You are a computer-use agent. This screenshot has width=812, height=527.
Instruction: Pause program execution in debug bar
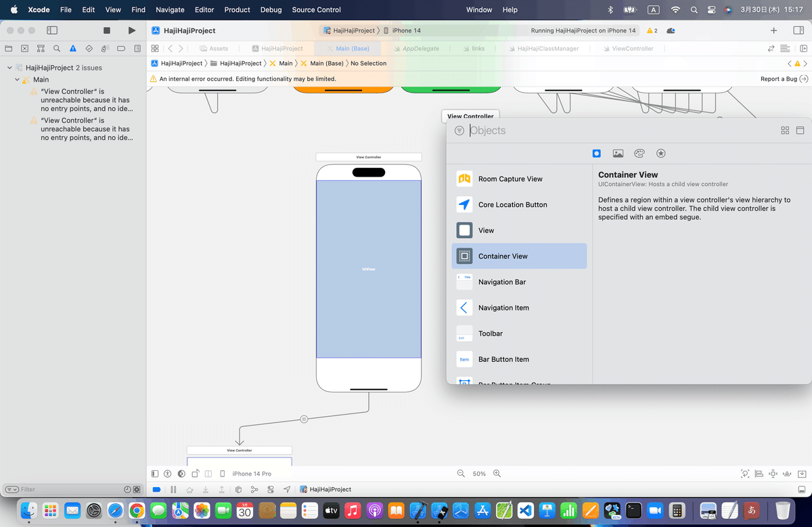click(173, 489)
